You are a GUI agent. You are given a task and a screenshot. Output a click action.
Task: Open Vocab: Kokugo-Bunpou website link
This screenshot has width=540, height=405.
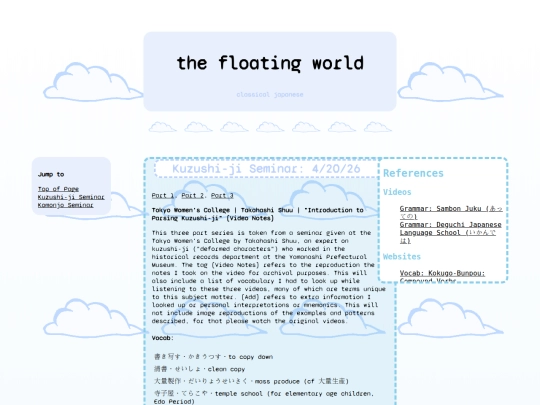[x=442, y=277]
